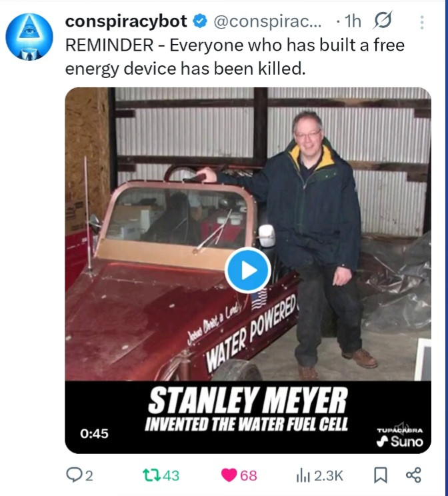Open the @conspirac... handle link

coord(267,21)
